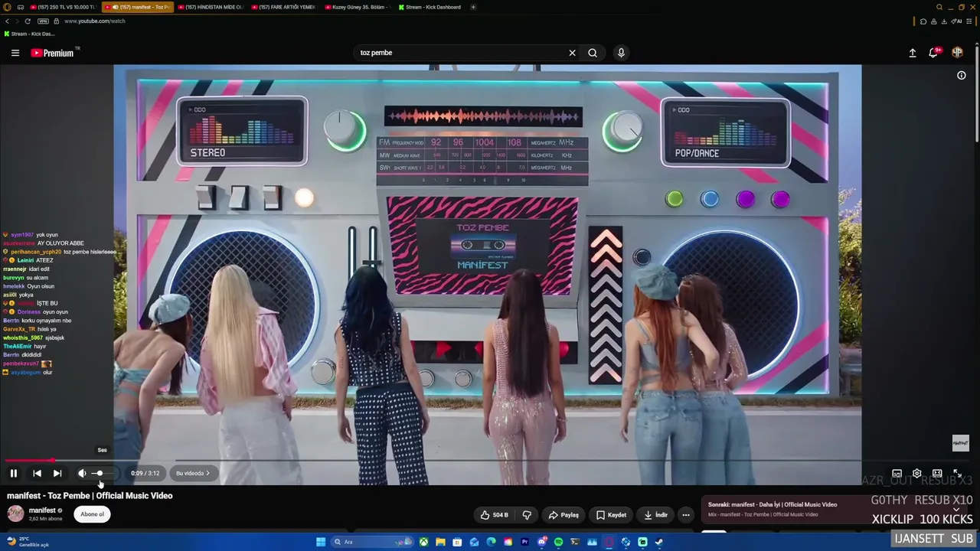The width and height of the screenshot is (980, 551).
Task: Clear the YouTube search text
Action: [x=572, y=53]
